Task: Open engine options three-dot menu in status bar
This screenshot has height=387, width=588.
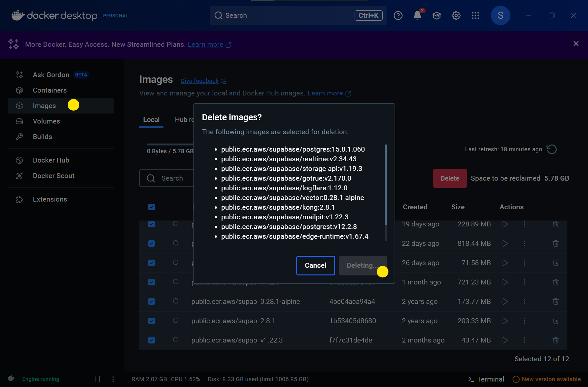Action: click(113, 379)
